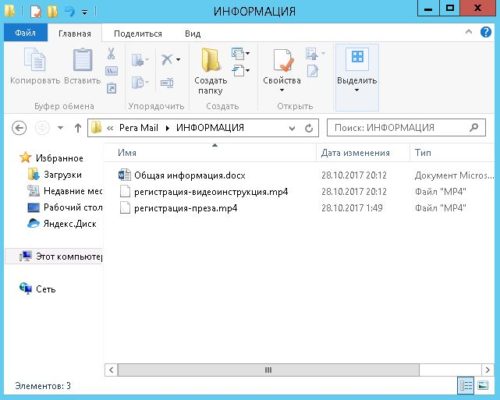Collapse the ribbon with the chevron
Screen dimensions: 500x400
pos(468,32)
